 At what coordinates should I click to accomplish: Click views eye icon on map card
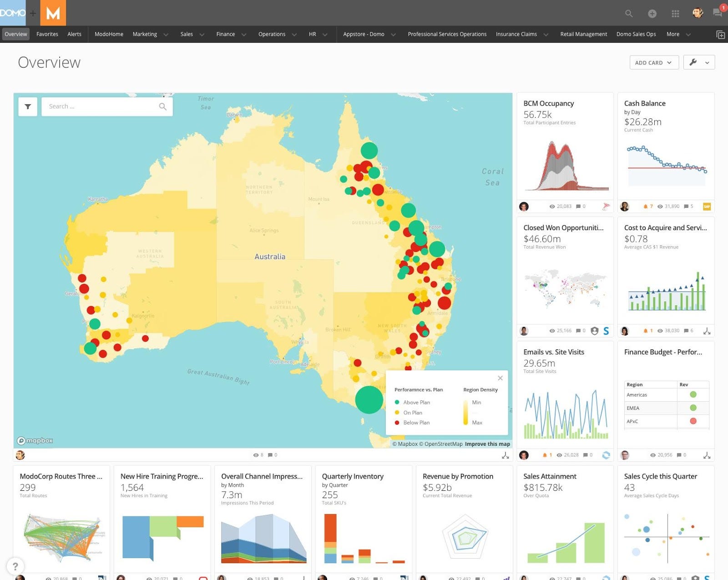click(256, 455)
